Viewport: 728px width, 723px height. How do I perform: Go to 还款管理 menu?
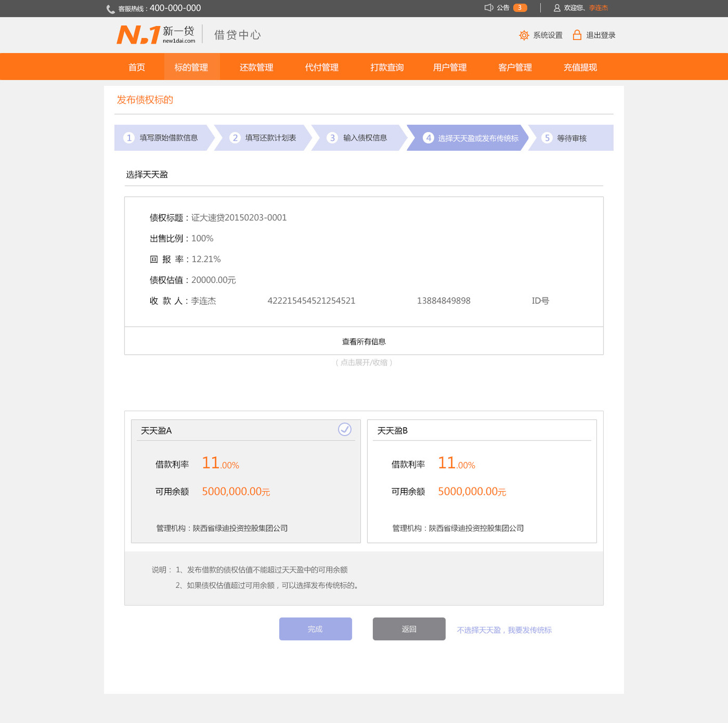[x=256, y=67]
